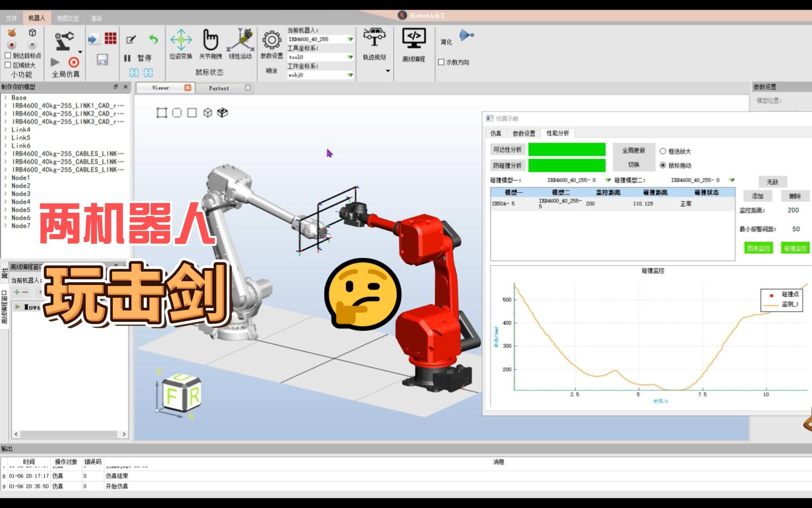The width and height of the screenshot is (812, 508).
Task: Click the 位姿变换 pose transform icon
Action: pyautogui.click(x=181, y=40)
